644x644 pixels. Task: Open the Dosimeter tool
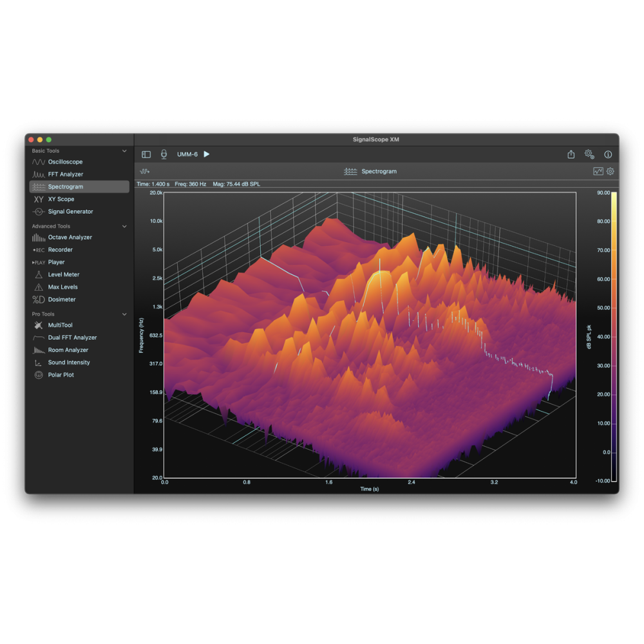point(61,299)
